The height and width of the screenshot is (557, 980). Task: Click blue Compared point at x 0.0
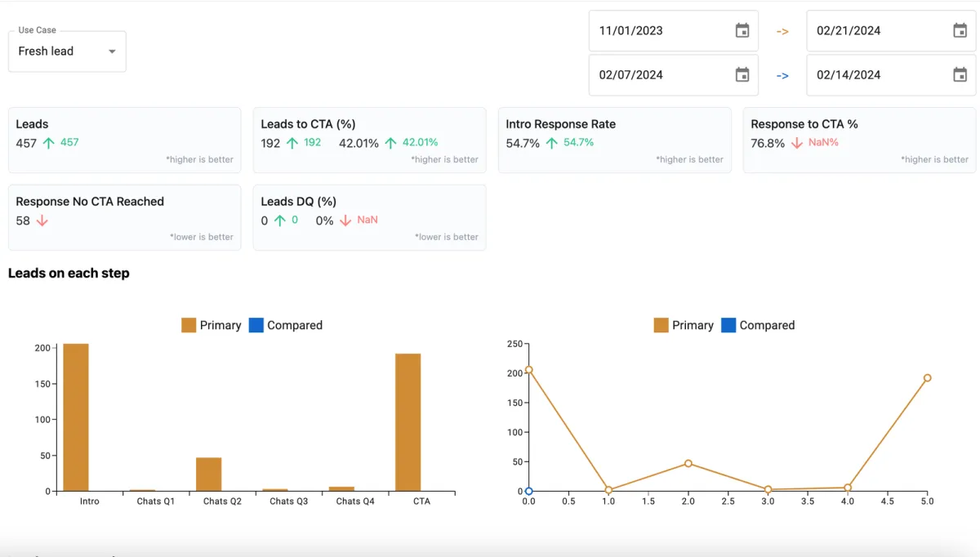pyautogui.click(x=528, y=491)
